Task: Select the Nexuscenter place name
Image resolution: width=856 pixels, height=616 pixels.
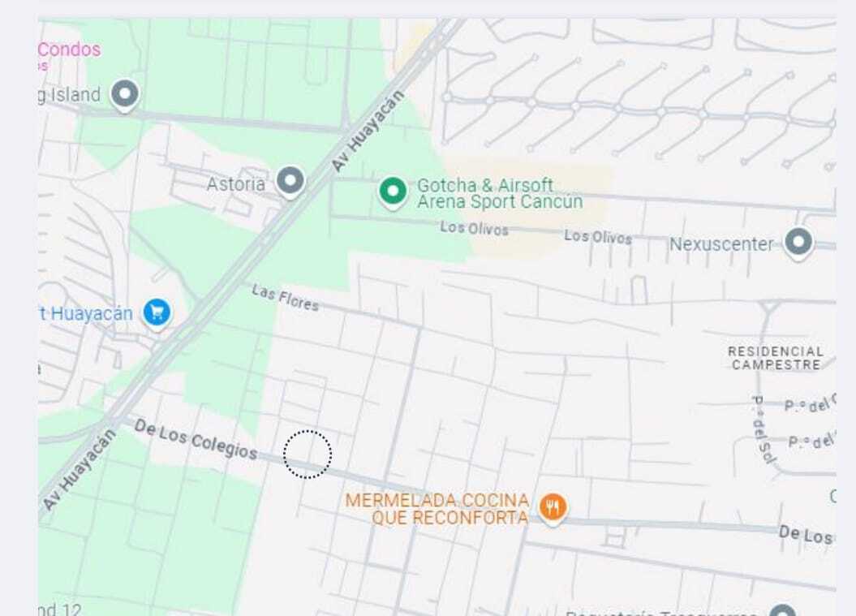Action: click(721, 244)
